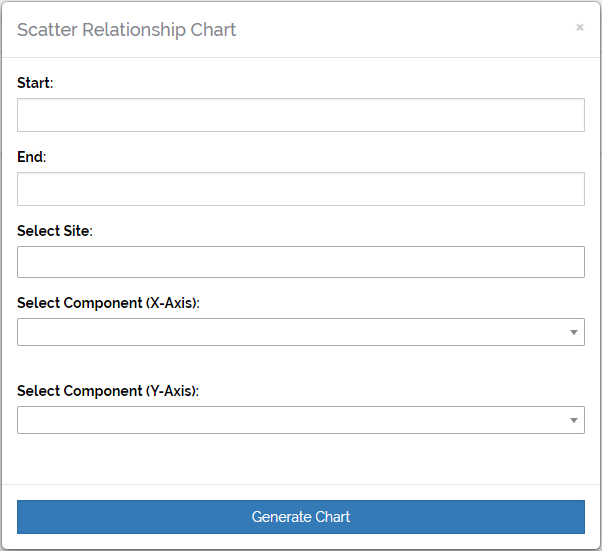602x551 pixels.
Task: Click the End label
Action: tap(31, 157)
